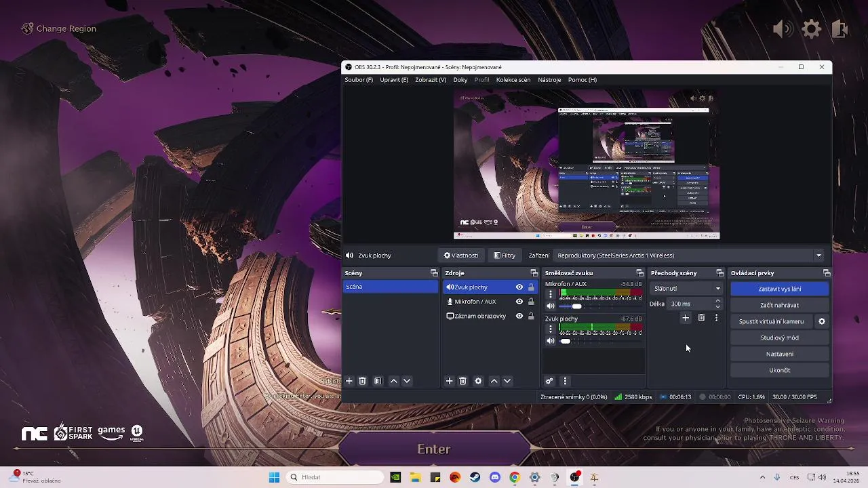Show hidden system tray icons chevron
The height and width of the screenshot is (488, 868).
coord(762,477)
